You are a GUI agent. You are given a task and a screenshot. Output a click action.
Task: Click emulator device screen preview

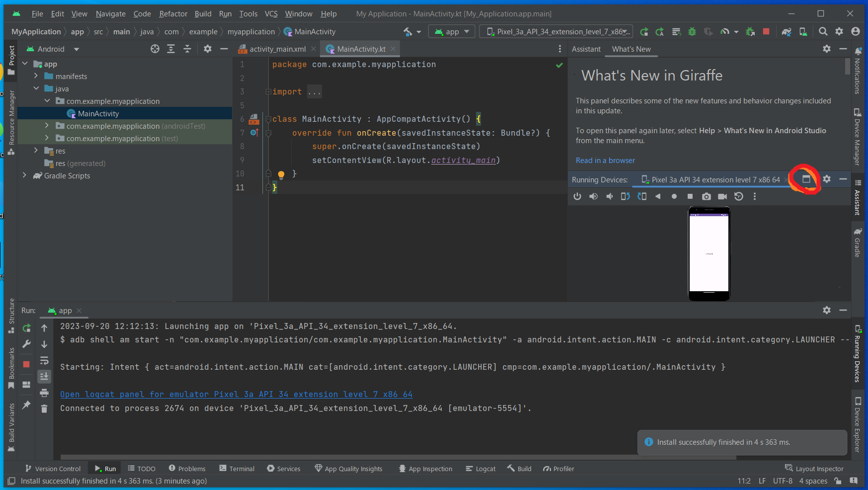click(x=709, y=253)
